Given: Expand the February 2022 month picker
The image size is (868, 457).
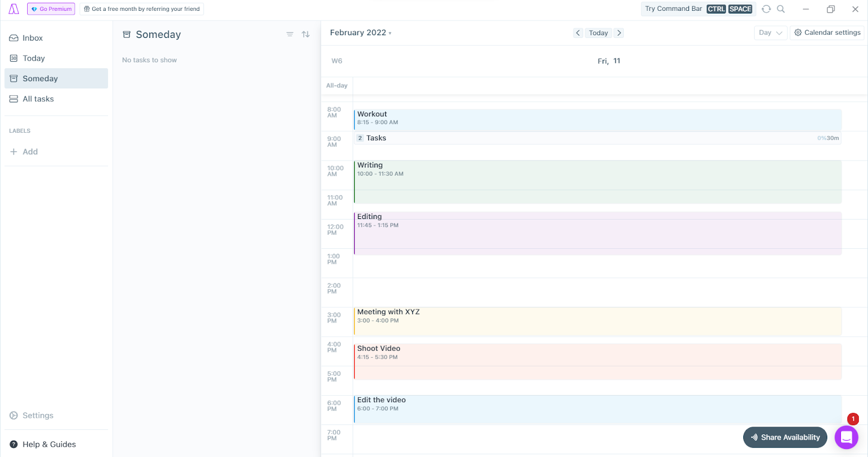Looking at the screenshot, I should 361,33.
